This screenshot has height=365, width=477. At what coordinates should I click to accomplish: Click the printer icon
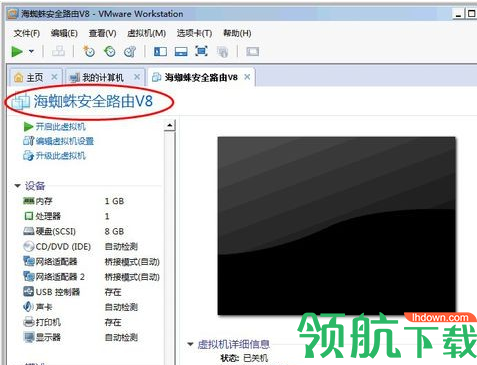(x=29, y=322)
